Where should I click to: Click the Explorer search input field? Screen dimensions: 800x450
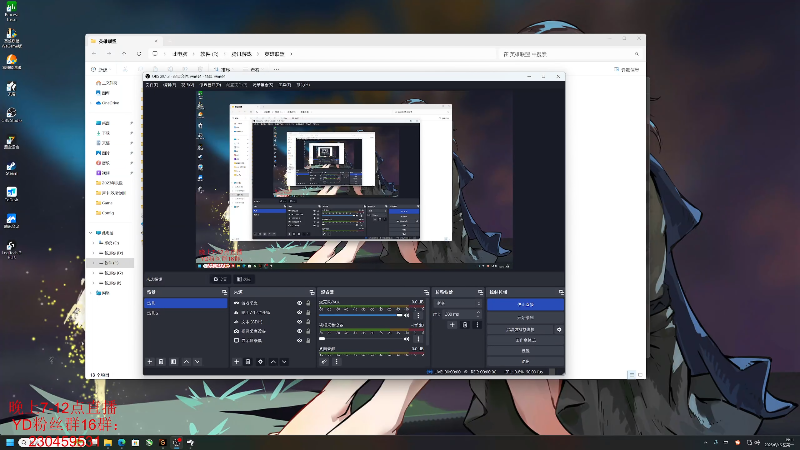point(569,54)
